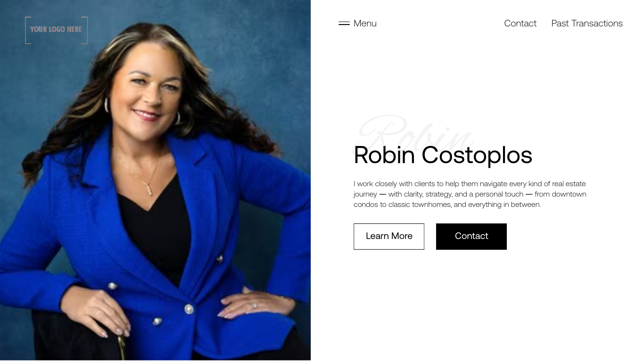Select the word Costoplos in the heading
Image resolution: width=644 pixels, height=362 pixels.
click(x=477, y=155)
